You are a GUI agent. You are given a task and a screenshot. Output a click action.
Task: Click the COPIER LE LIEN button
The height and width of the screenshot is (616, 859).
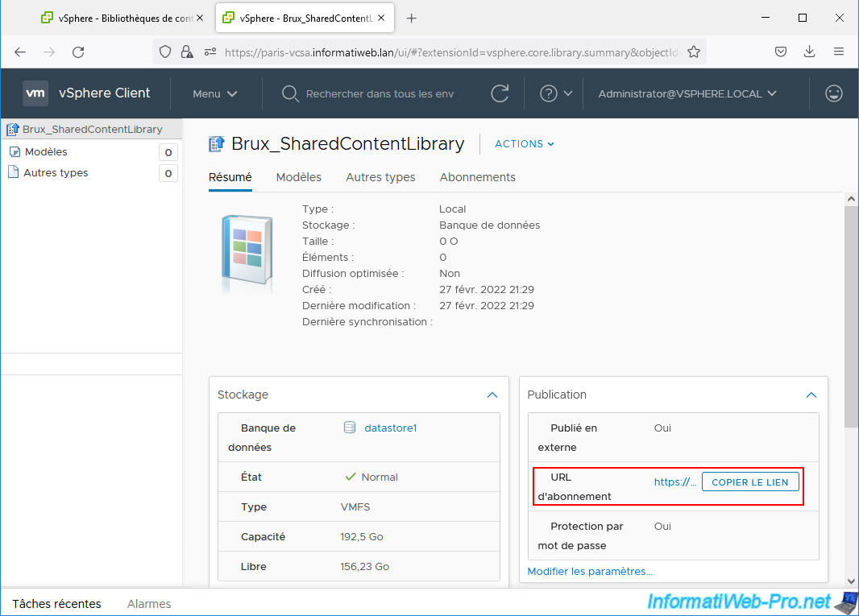coord(750,482)
